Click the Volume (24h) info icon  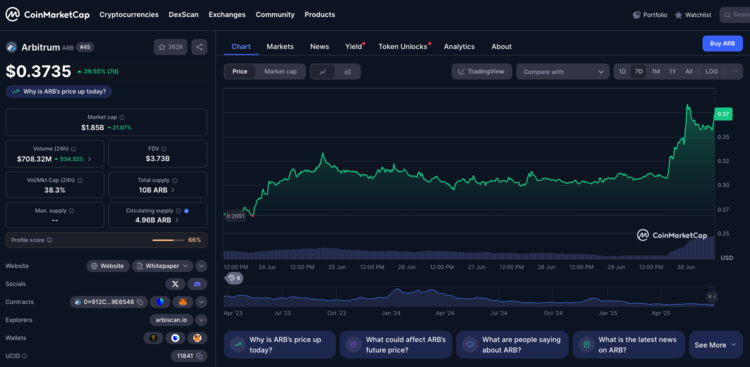[x=73, y=149]
